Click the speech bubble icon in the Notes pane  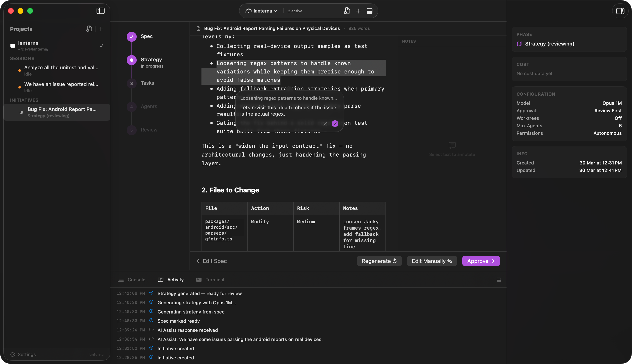pyautogui.click(x=452, y=145)
